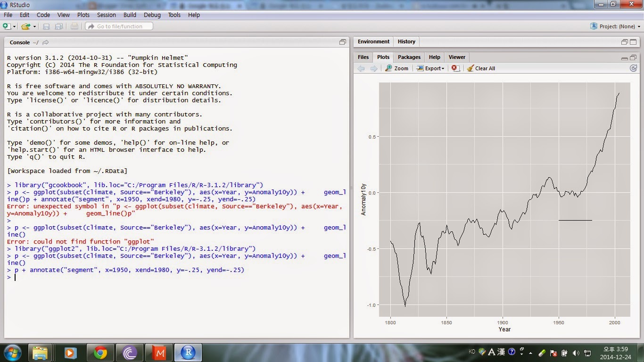Click the view working directory arrow in Console
The height and width of the screenshot is (362, 644).
45,42
